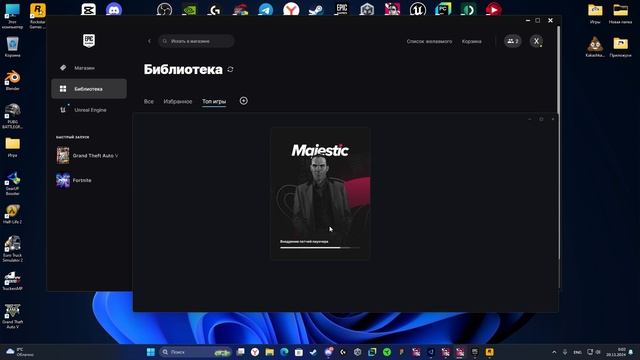Open PyCharm desktop shortcut
Viewport: 640px width, 360px height.
click(x=443, y=9)
